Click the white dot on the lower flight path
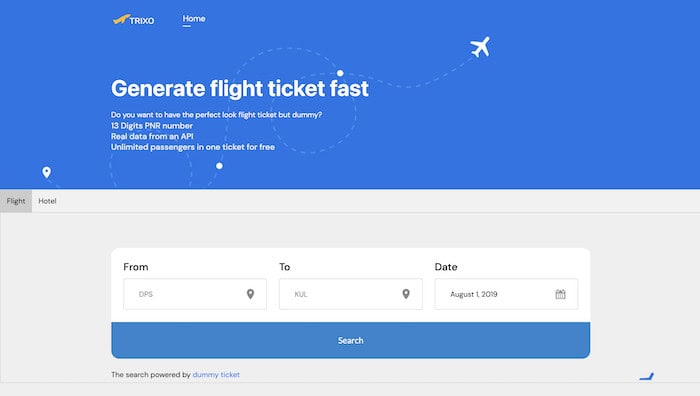 click(x=219, y=166)
